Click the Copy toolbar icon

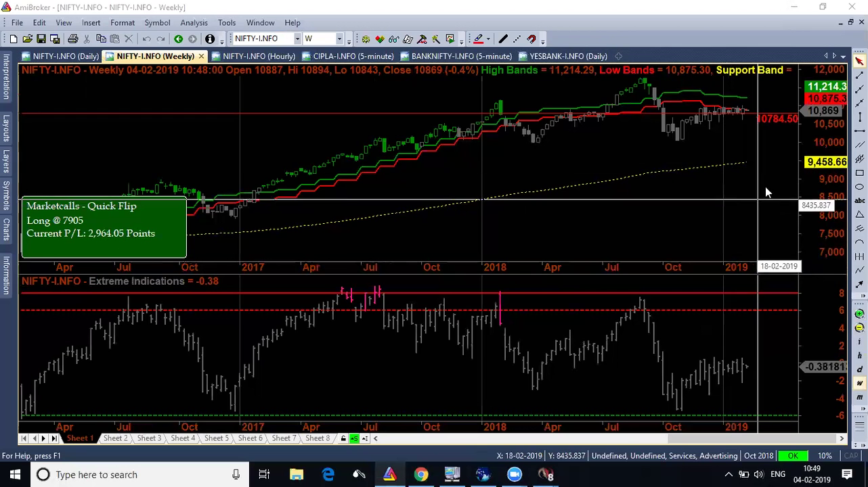(101, 39)
